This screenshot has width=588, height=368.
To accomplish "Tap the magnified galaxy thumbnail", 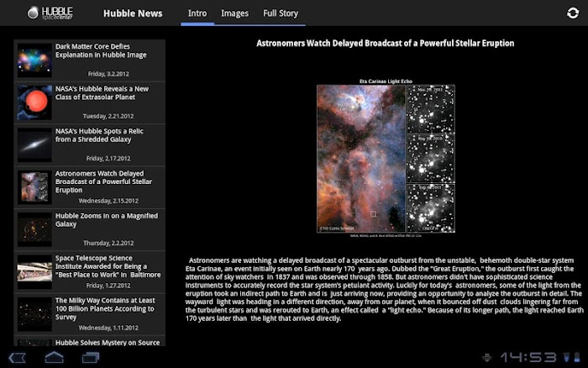I will 34,229.
